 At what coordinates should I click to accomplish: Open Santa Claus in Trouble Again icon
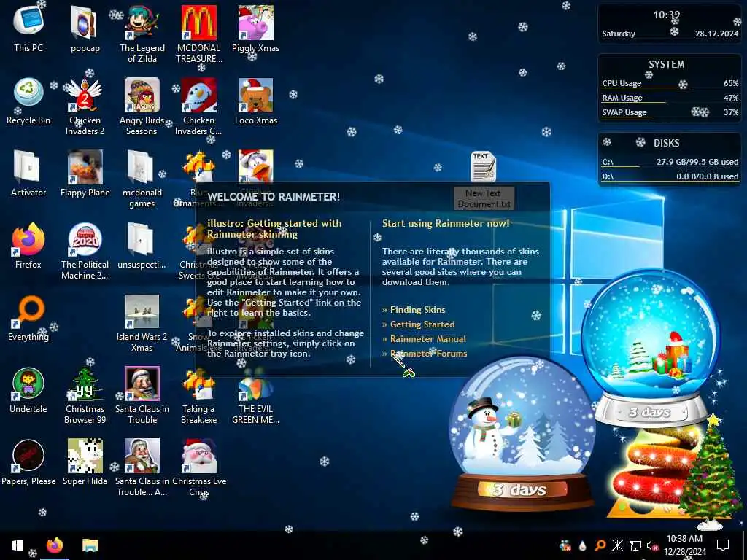(142, 467)
